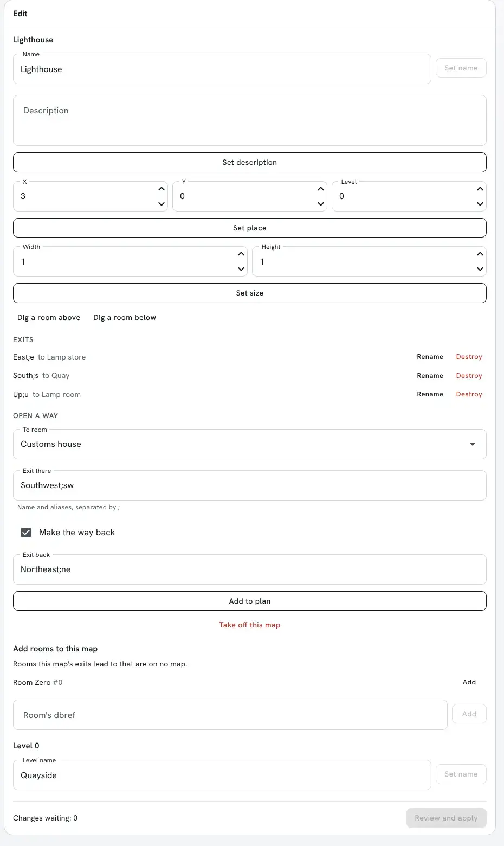The height and width of the screenshot is (846, 504).
Task: Edit the Exit back field
Action: coord(250,569)
